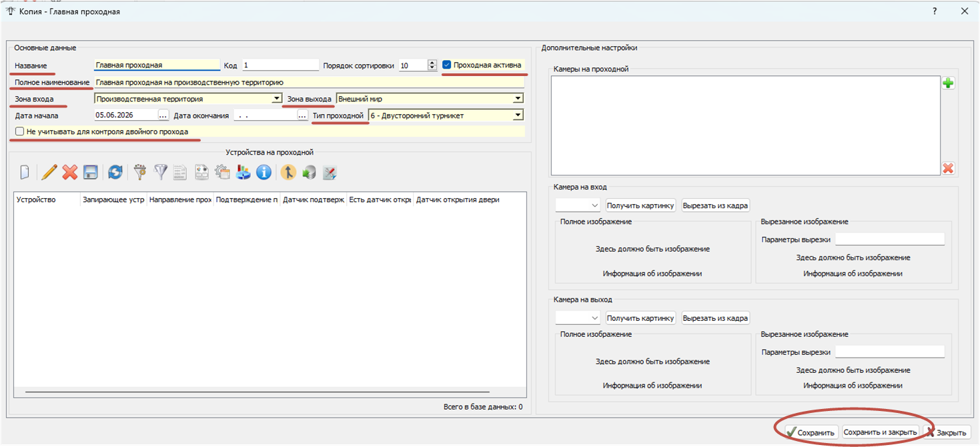Click the Название text field

(x=157, y=65)
